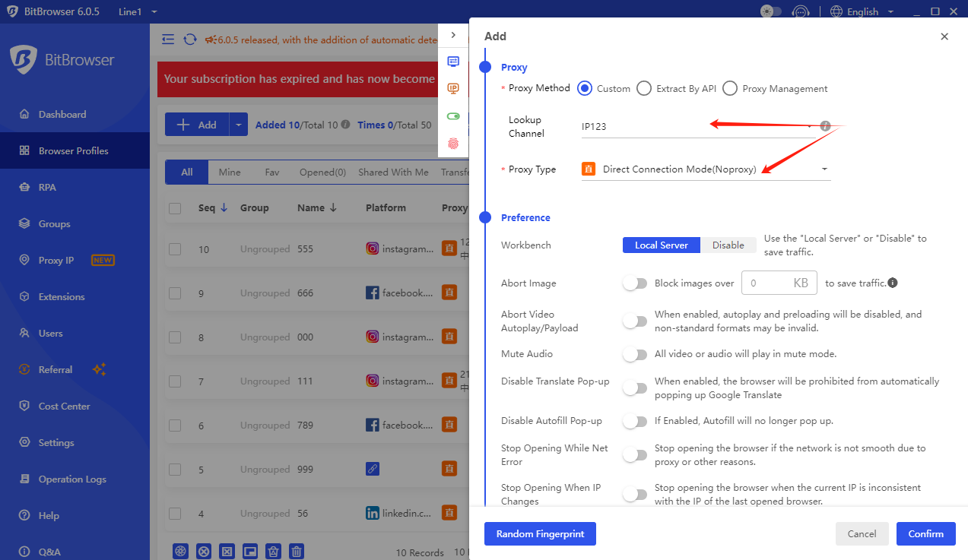The width and height of the screenshot is (968, 560).
Task: Open the Lookup Channel IP123 dropdown
Action: [698, 127]
